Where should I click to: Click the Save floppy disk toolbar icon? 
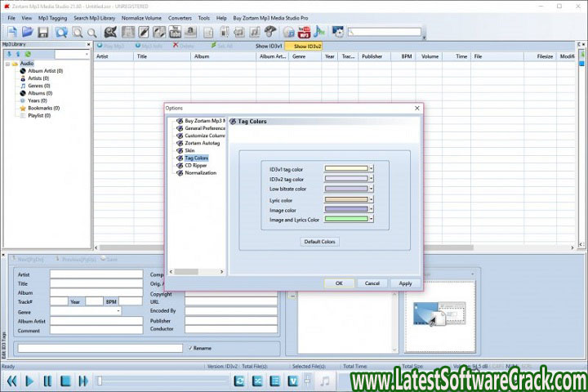42,32
